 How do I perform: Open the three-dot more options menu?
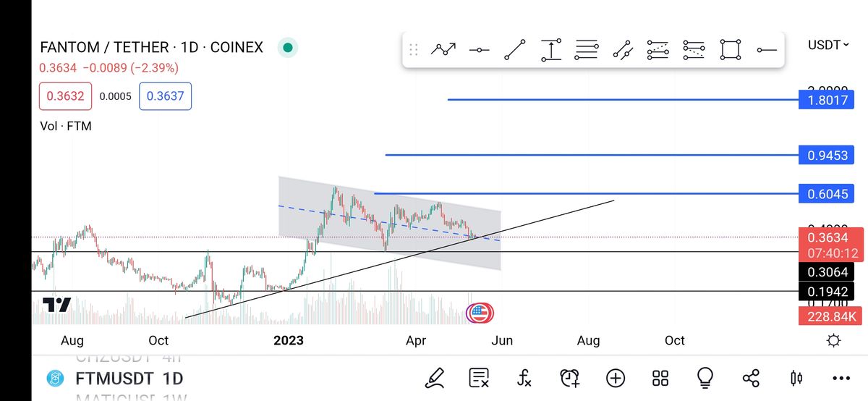pyautogui.click(x=841, y=378)
